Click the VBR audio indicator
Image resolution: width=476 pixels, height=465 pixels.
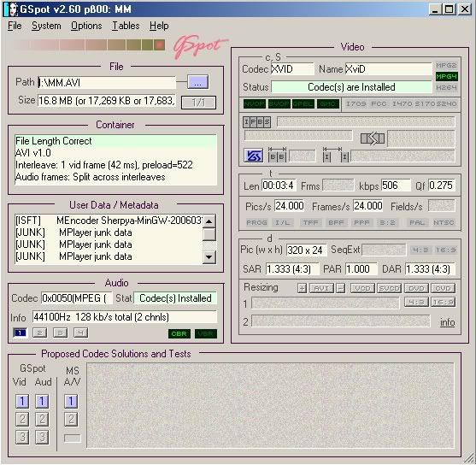pyautogui.click(x=206, y=334)
